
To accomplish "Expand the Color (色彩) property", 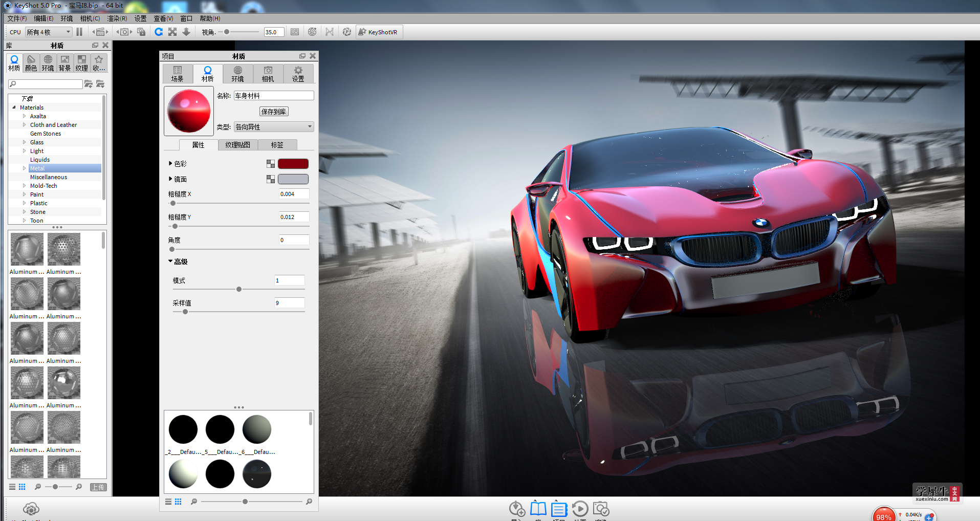I will tap(170, 164).
